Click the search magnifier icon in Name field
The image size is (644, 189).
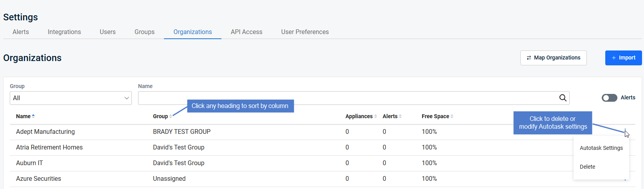point(563,98)
